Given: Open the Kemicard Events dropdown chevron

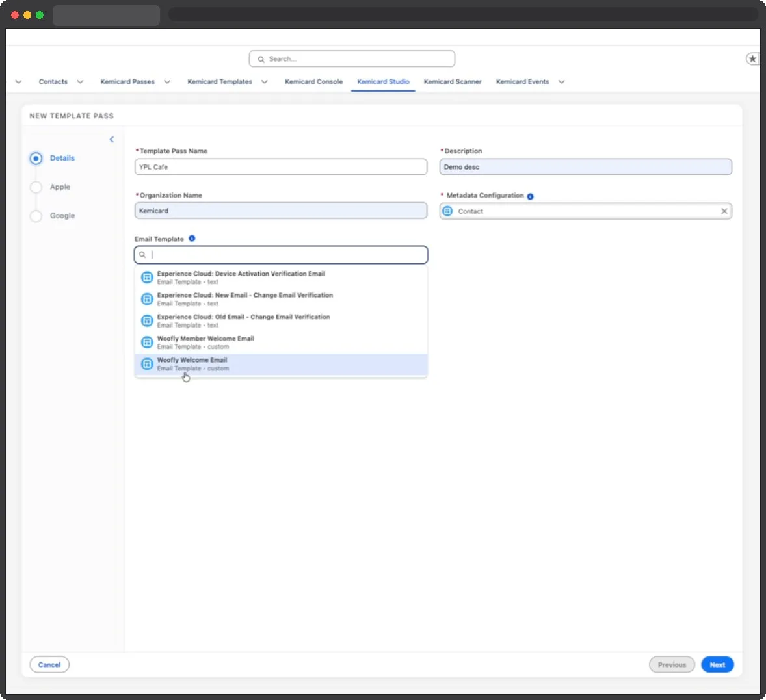Looking at the screenshot, I should coord(561,81).
